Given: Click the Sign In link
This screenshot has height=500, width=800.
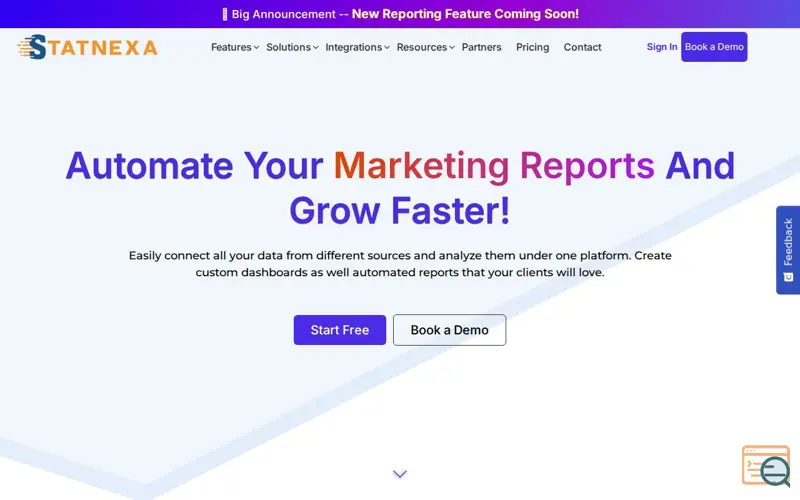Looking at the screenshot, I should (662, 46).
